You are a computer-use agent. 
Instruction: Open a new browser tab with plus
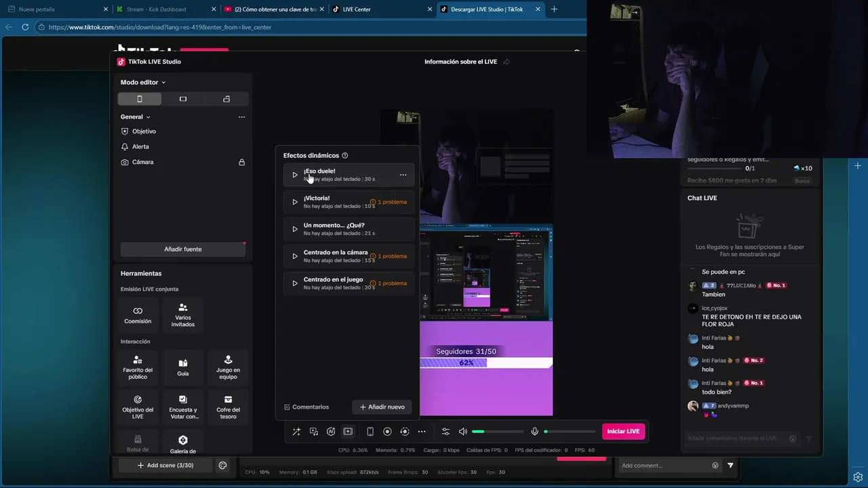[x=554, y=9]
